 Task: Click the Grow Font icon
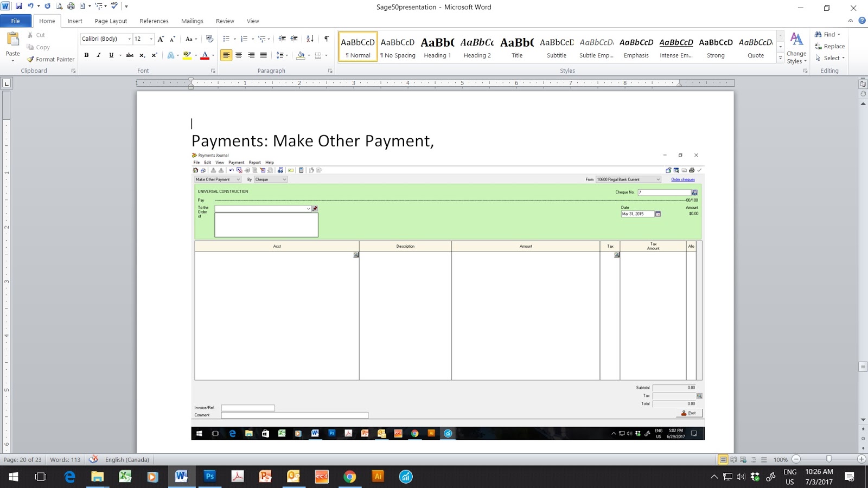pyautogui.click(x=161, y=39)
